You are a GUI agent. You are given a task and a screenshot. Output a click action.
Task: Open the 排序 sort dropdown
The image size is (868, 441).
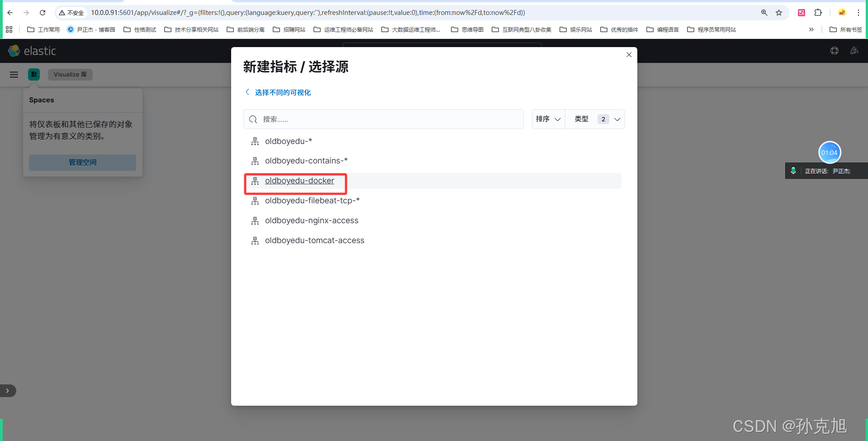(548, 119)
